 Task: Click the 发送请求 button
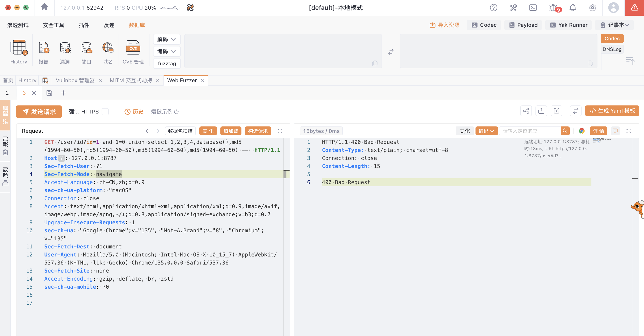[39, 111]
